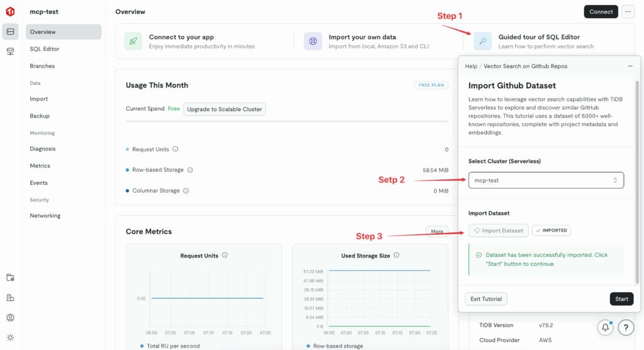Click the Import Dataset button

point(498,230)
